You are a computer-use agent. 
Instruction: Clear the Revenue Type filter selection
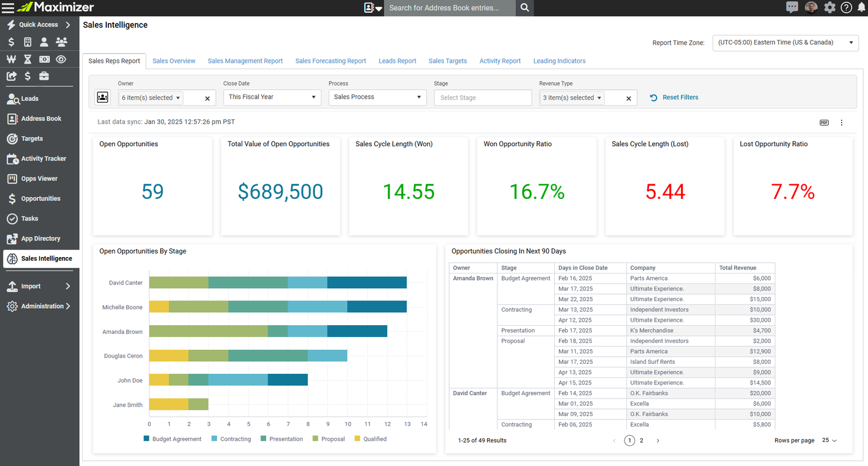(628, 97)
